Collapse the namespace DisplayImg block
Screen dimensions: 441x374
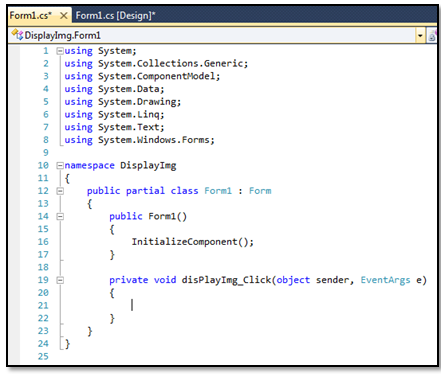pyautogui.click(x=60, y=165)
